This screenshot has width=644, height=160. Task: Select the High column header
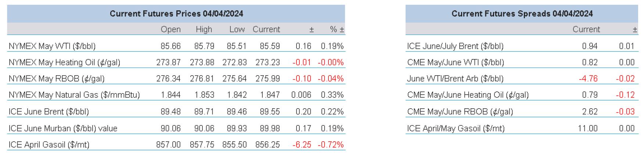click(x=204, y=29)
